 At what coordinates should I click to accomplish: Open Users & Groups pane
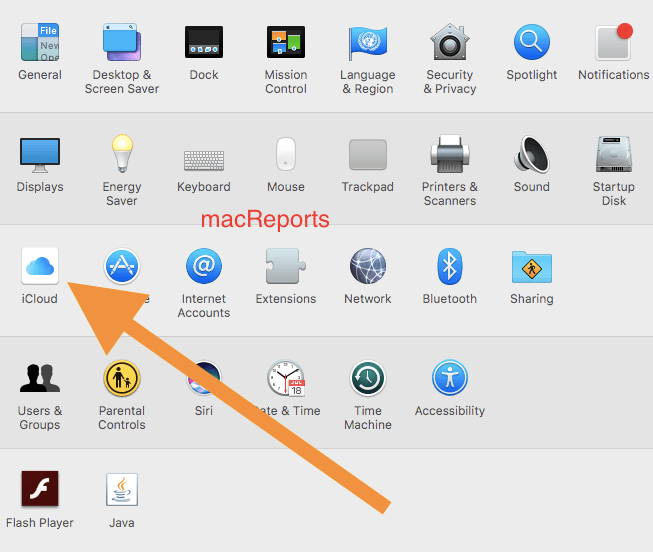click(x=40, y=378)
